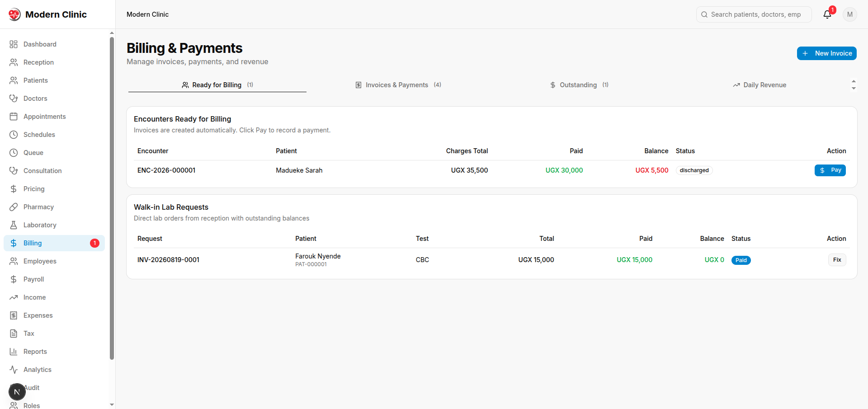Click the Appointments calendar icon

(x=14, y=117)
